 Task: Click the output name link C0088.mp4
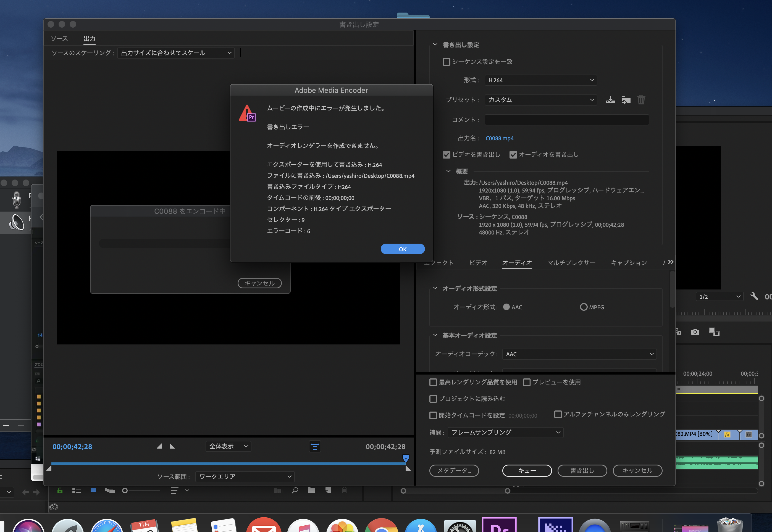(x=499, y=138)
